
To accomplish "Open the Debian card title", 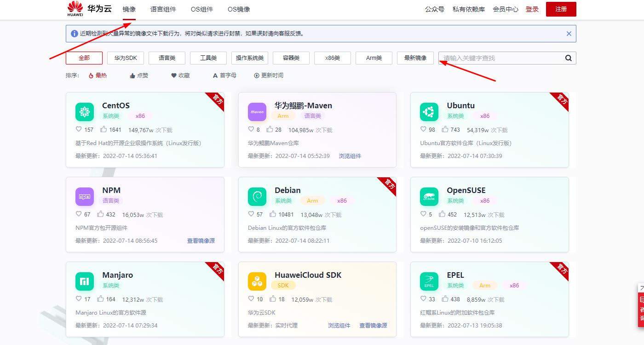I will (x=287, y=190).
